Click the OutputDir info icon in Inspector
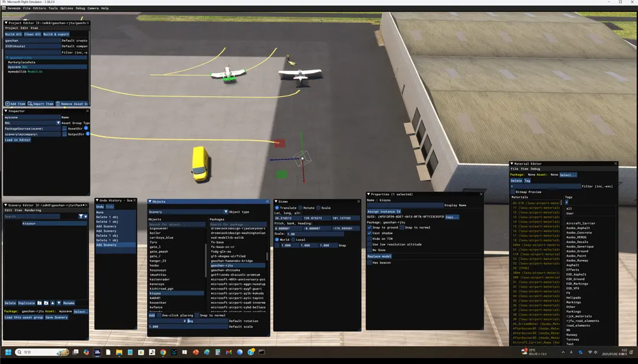Viewport: 638px width, 364px height. coord(87,134)
